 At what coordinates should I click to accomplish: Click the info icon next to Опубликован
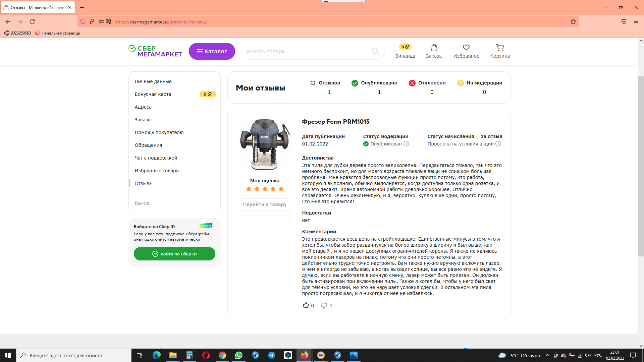click(x=406, y=144)
